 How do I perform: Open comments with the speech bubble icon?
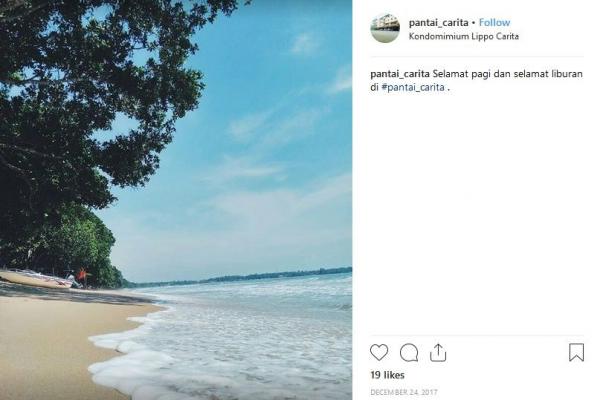pos(409,353)
